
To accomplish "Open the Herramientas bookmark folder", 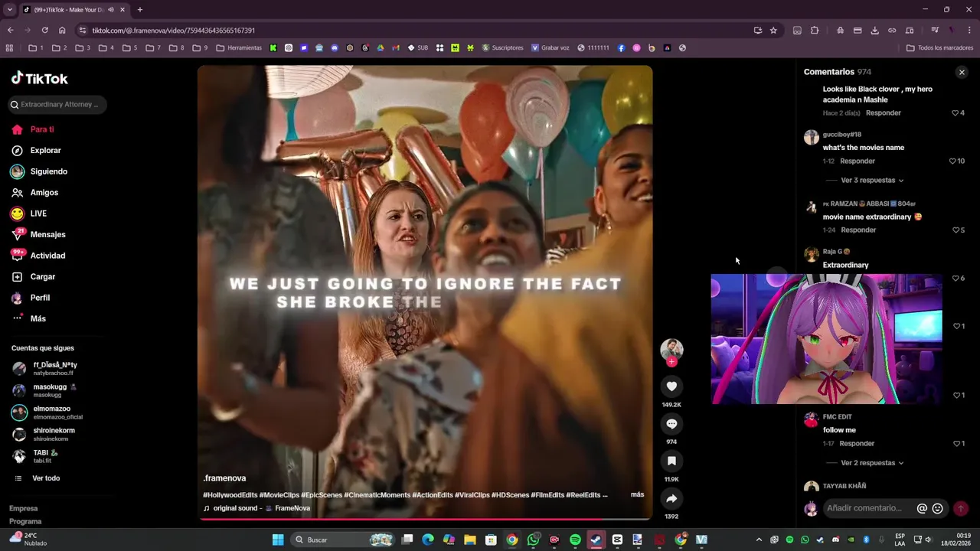I will [239, 47].
